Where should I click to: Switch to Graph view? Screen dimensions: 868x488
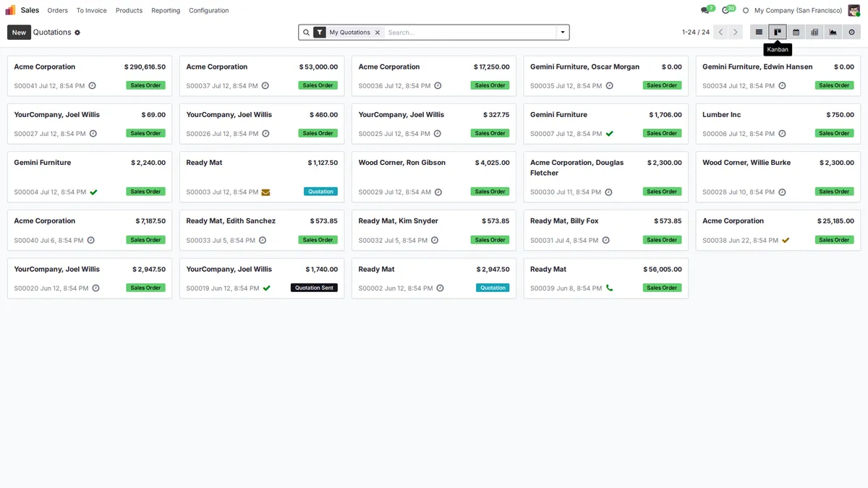point(833,32)
